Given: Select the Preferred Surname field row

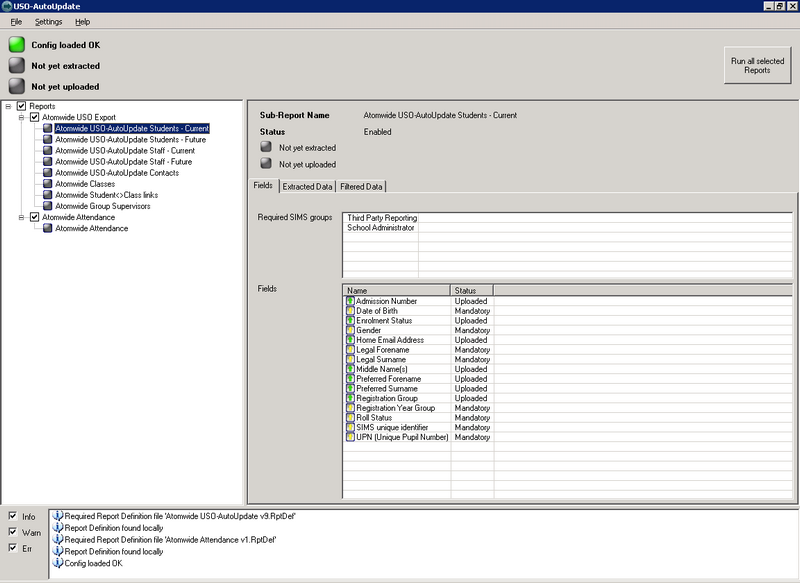Looking at the screenshot, I should click(x=567, y=388).
